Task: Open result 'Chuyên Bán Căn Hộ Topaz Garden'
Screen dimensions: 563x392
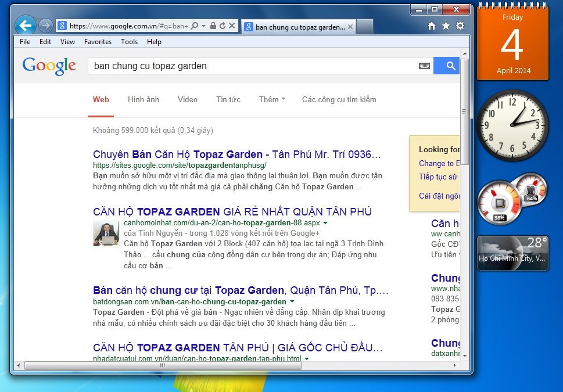Action: [x=236, y=154]
